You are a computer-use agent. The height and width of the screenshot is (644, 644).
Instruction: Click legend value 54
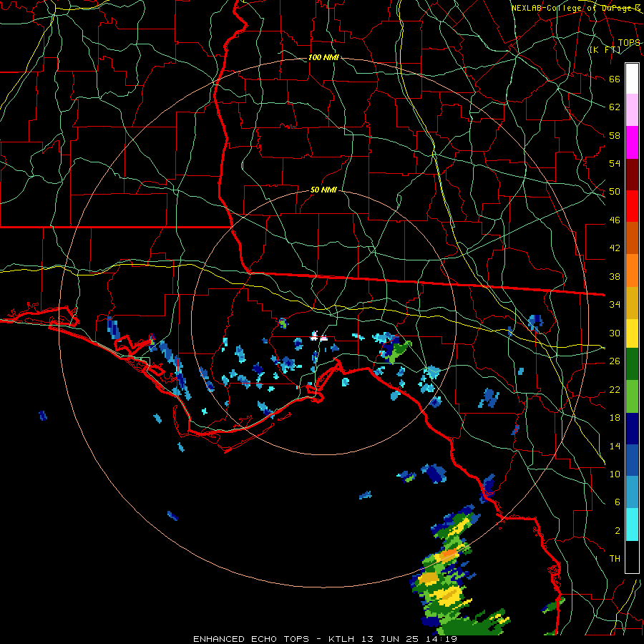(x=615, y=163)
